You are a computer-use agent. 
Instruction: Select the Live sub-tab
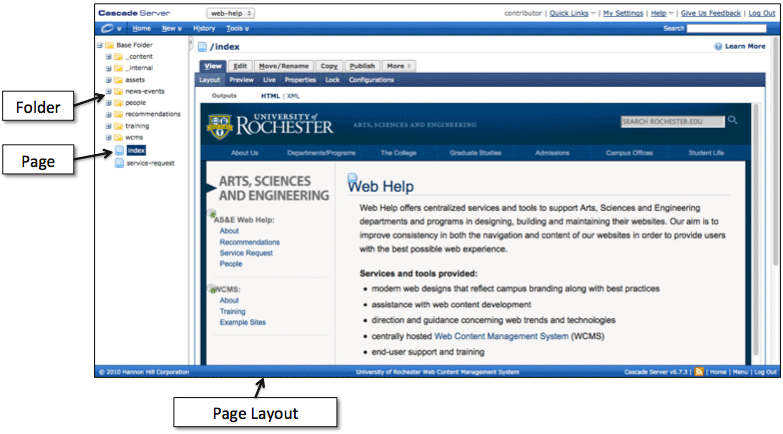[269, 80]
